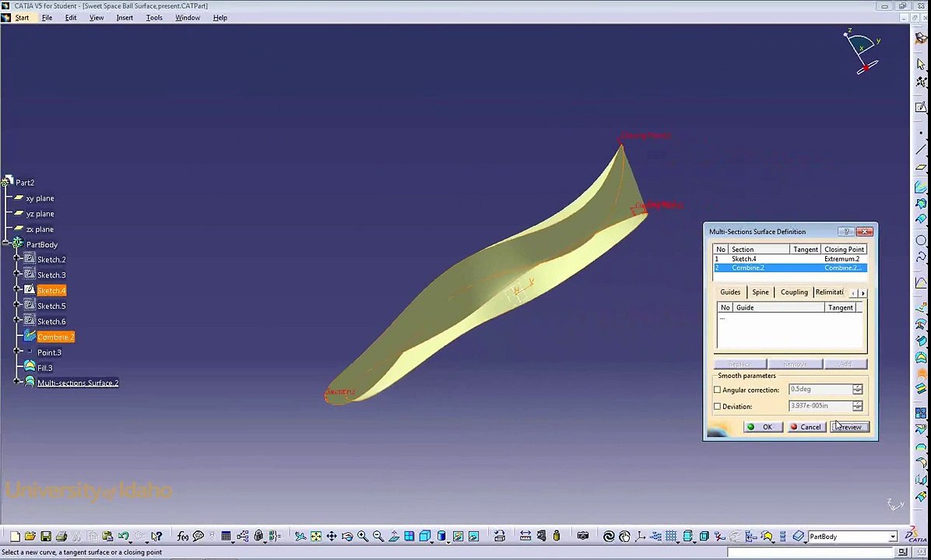Enable the Deviation checkbox

(717, 406)
